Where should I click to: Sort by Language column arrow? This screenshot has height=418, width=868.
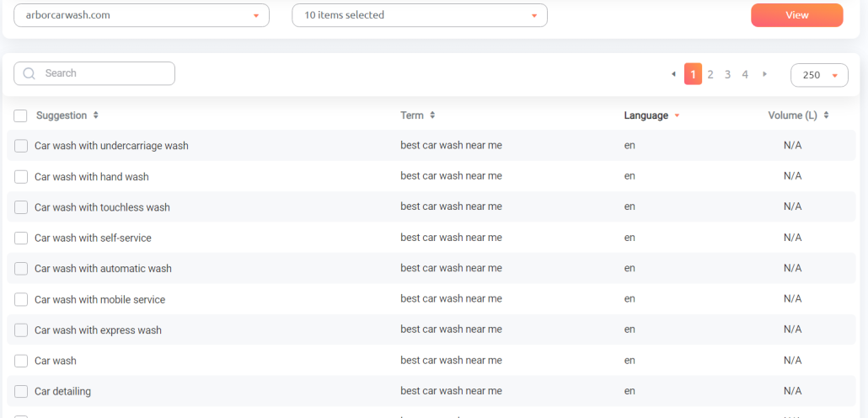[677, 115]
